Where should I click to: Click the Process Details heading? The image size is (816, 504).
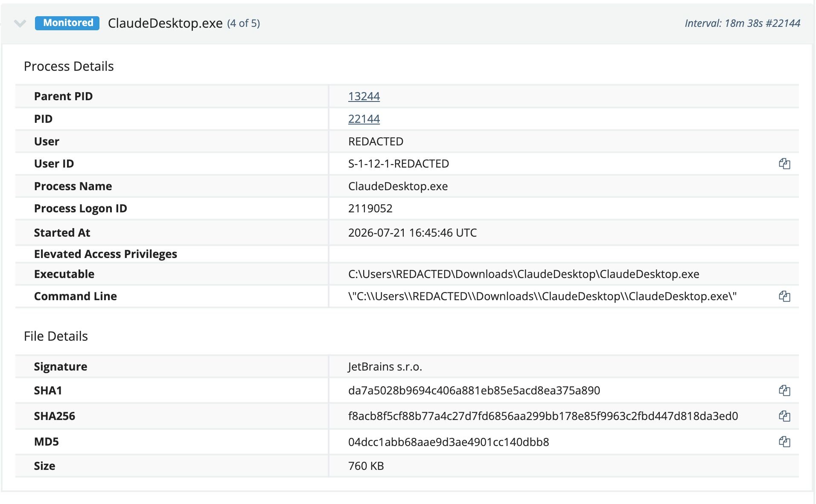(x=69, y=67)
